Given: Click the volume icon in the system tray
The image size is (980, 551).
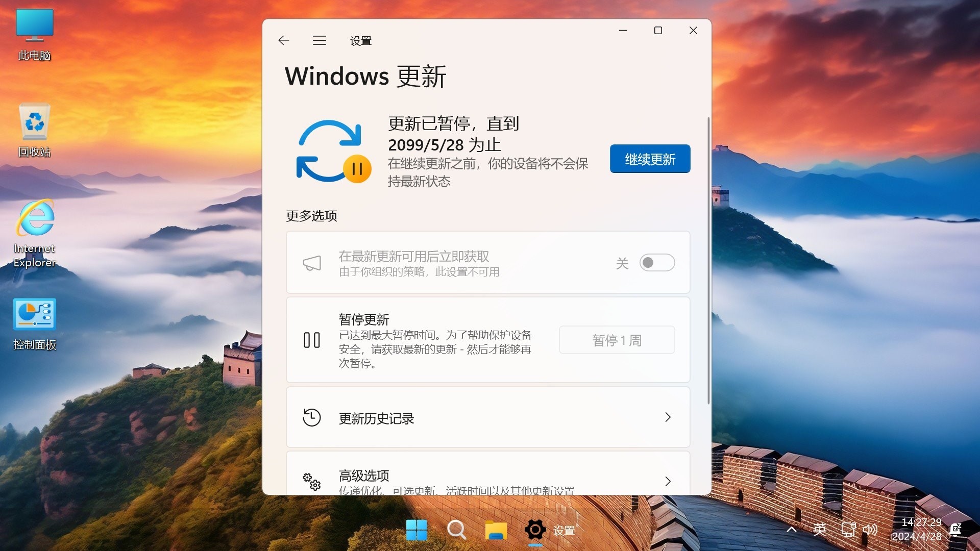Looking at the screenshot, I should [x=871, y=530].
